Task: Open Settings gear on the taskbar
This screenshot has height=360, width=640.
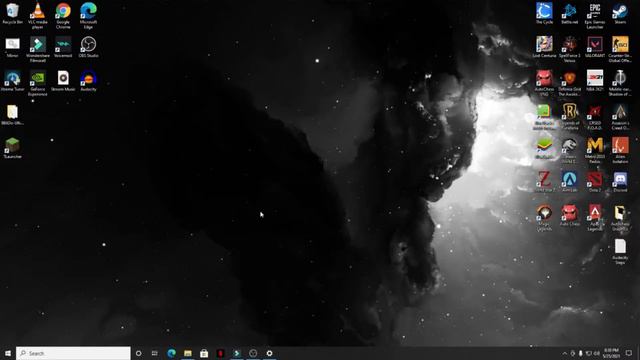Action: pos(269,353)
